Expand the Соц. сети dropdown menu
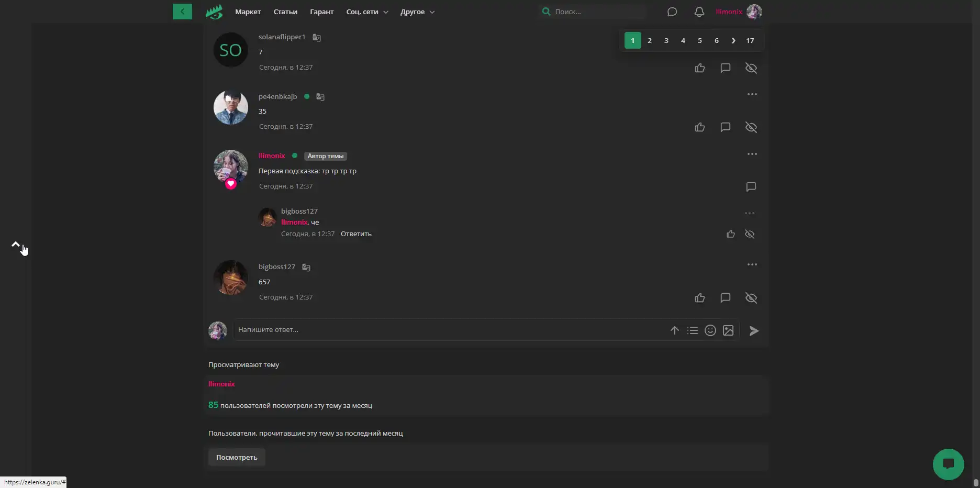980x488 pixels. click(x=367, y=12)
